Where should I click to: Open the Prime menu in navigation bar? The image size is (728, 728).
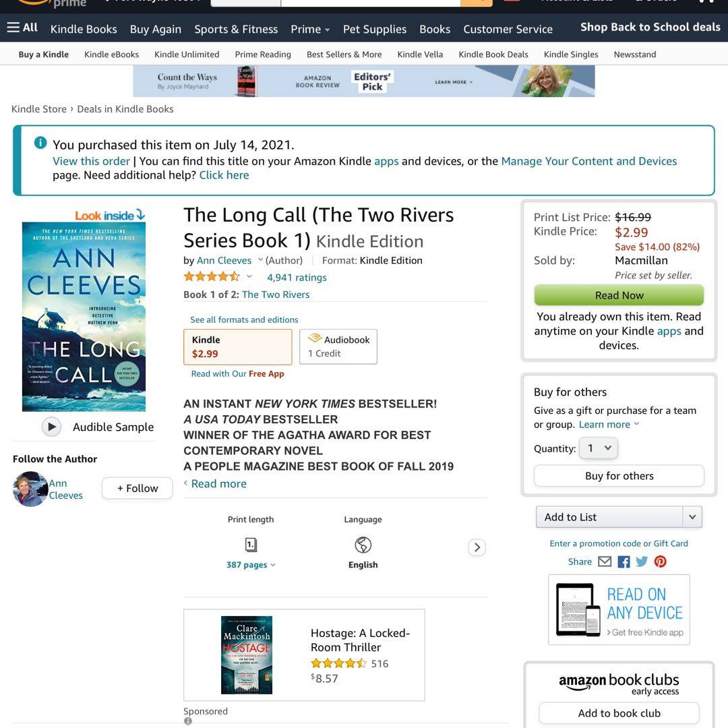pos(310,29)
